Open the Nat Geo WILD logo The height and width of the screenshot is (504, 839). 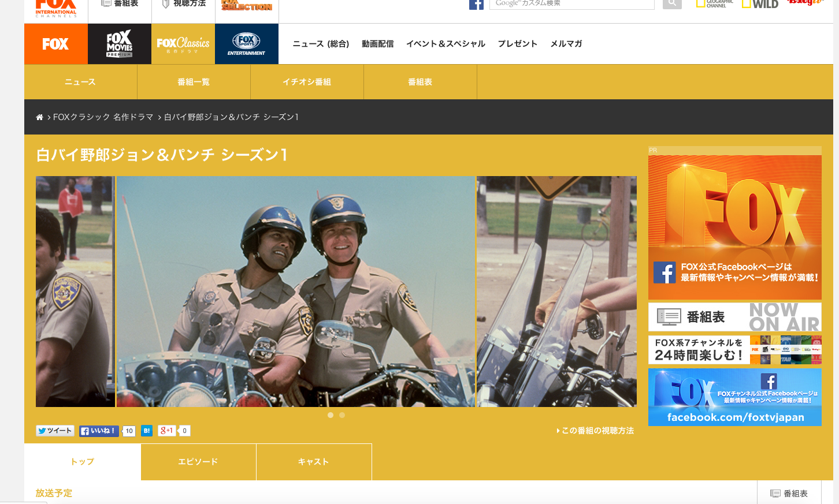(x=760, y=4)
